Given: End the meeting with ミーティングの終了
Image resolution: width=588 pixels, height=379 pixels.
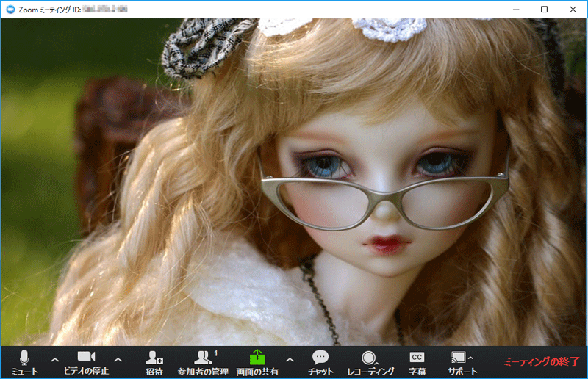Looking at the screenshot, I should click(541, 361).
